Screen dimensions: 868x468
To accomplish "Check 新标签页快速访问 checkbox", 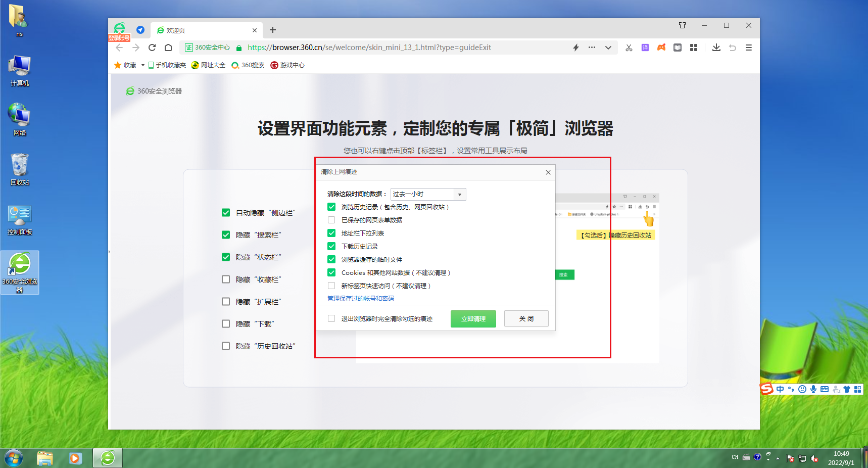I will [331, 286].
